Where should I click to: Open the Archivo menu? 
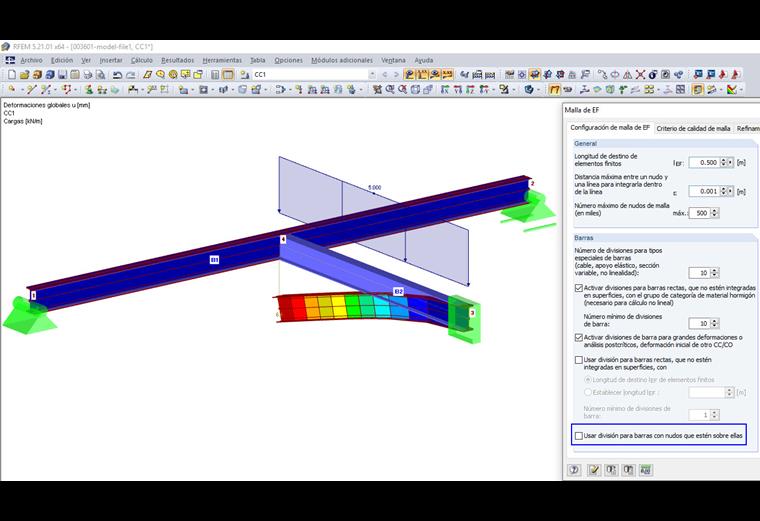[32, 60]
